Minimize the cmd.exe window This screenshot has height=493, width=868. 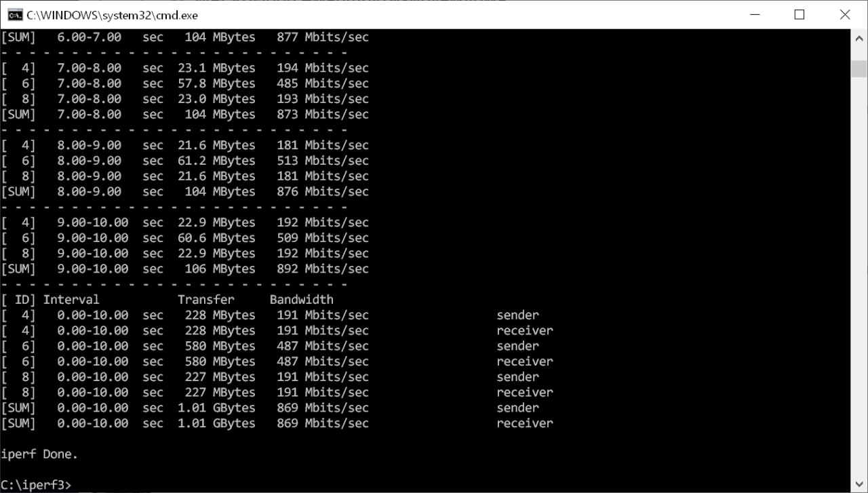coord(754,14)
